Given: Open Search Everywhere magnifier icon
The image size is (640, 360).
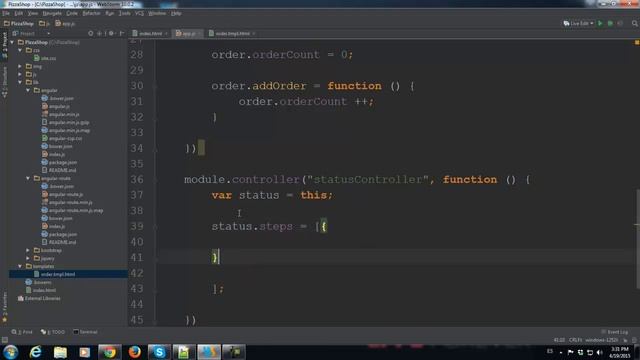Looking at the screenshot, I should click(x=635, y=24).
